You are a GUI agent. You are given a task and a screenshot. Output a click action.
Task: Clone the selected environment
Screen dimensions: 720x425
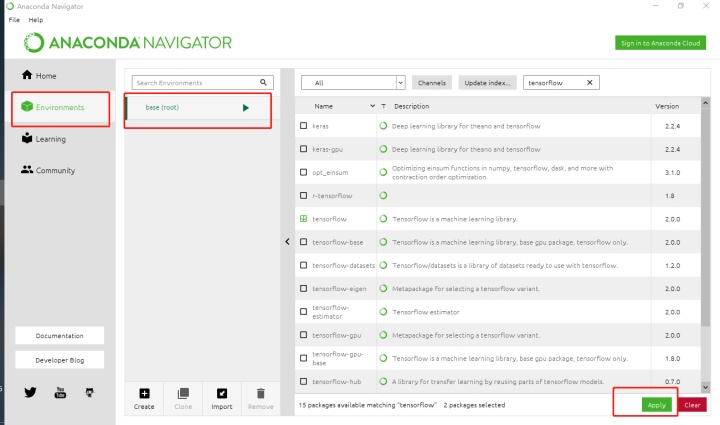183,398
